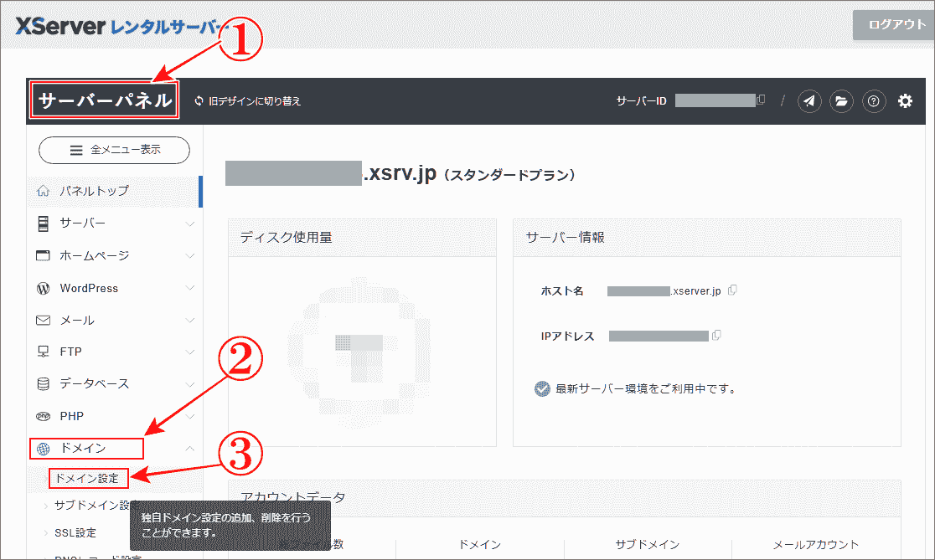Click the paper plane contact icon

pyautogui.click(x=809, y=101)
